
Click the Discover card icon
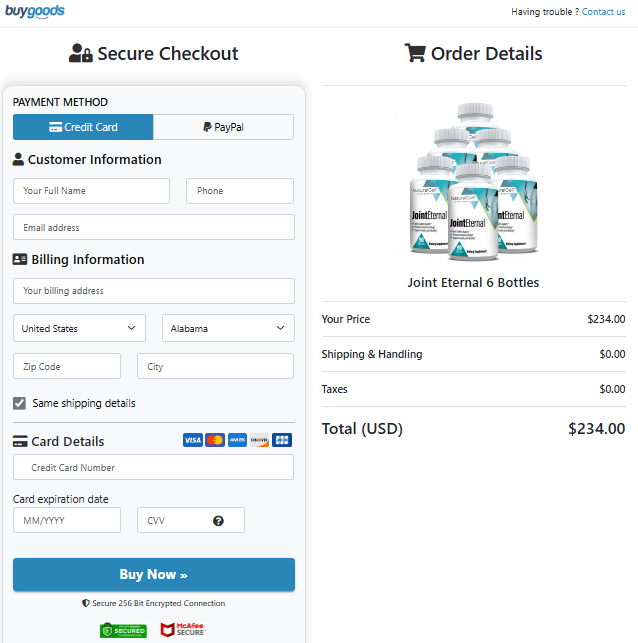click(x=260, y=440)
